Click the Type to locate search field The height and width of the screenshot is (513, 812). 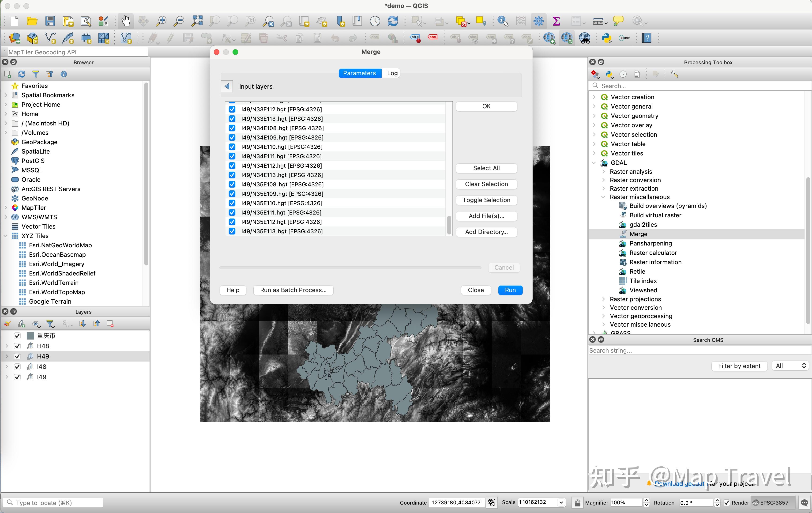[53, 502]
